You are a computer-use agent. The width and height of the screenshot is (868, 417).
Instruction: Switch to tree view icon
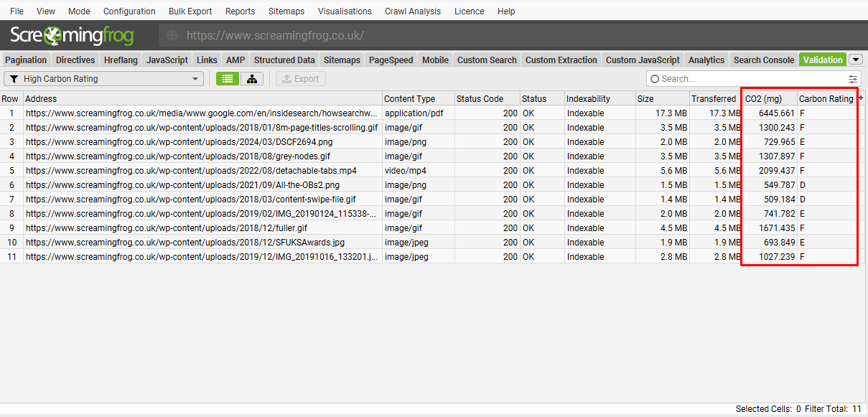[x=252, y=79]
